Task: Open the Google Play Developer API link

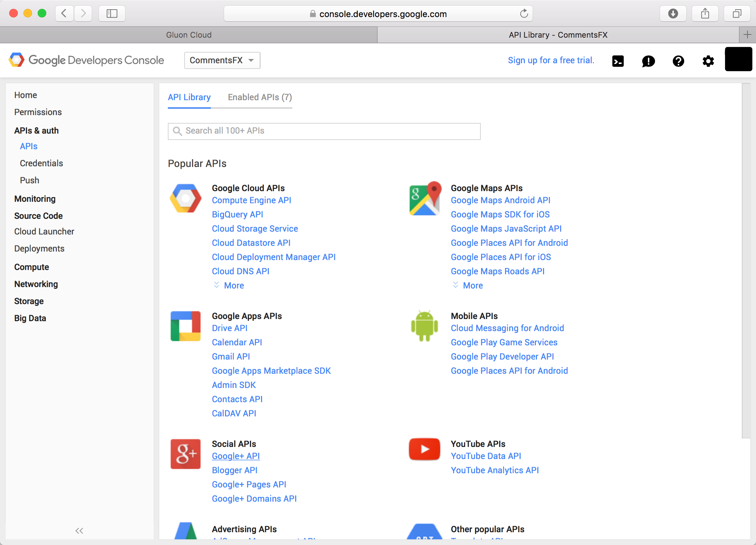Action: [x=502, y=356]
